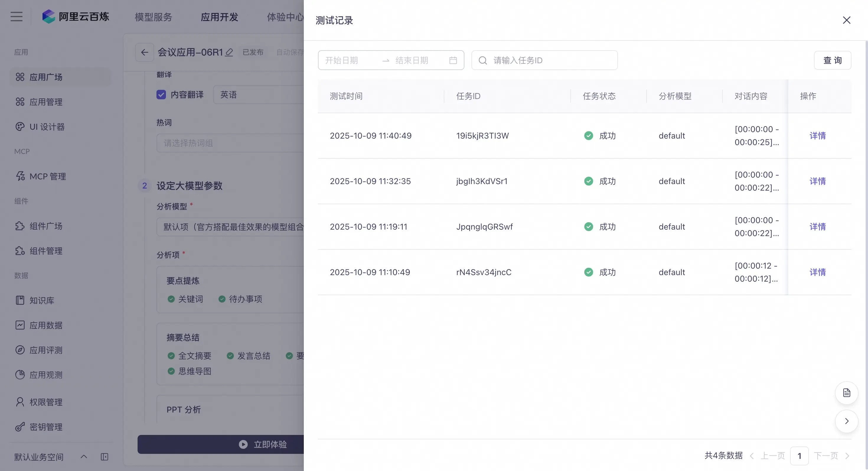Click the pencil edit icon for app name
This screenshot has height=471, width=868.
click(229, 52)
